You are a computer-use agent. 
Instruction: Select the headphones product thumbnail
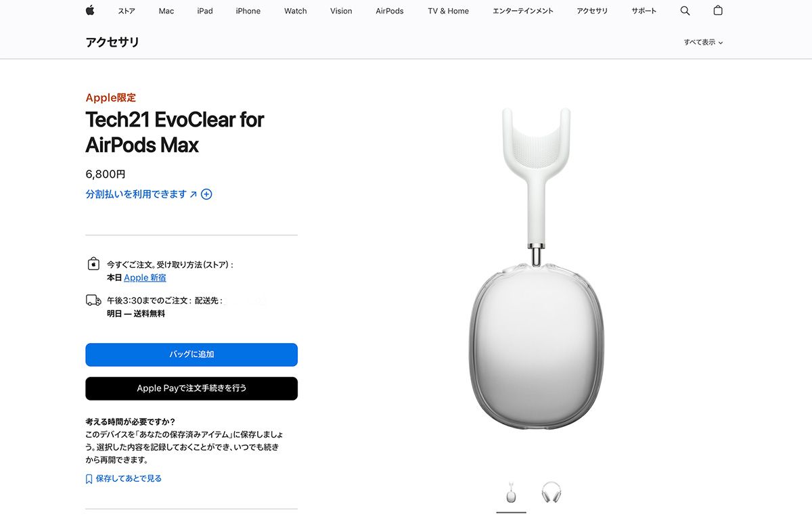click(551, 493)
